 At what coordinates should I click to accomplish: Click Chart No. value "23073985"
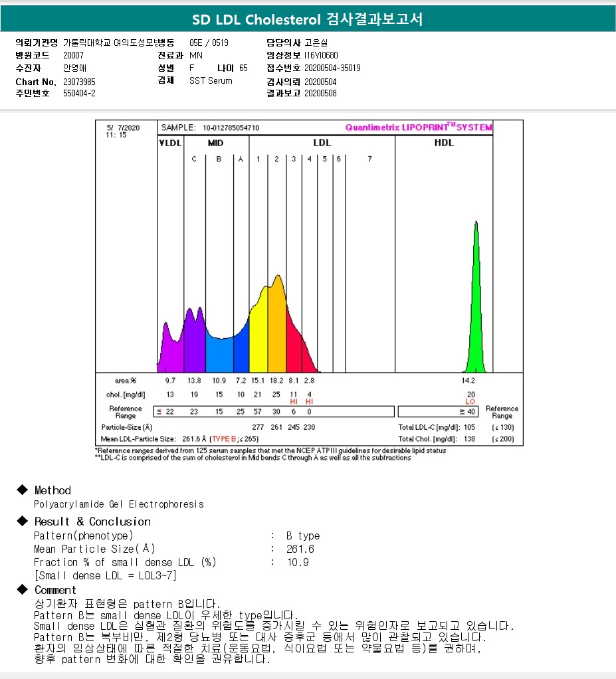click(79, 82)
